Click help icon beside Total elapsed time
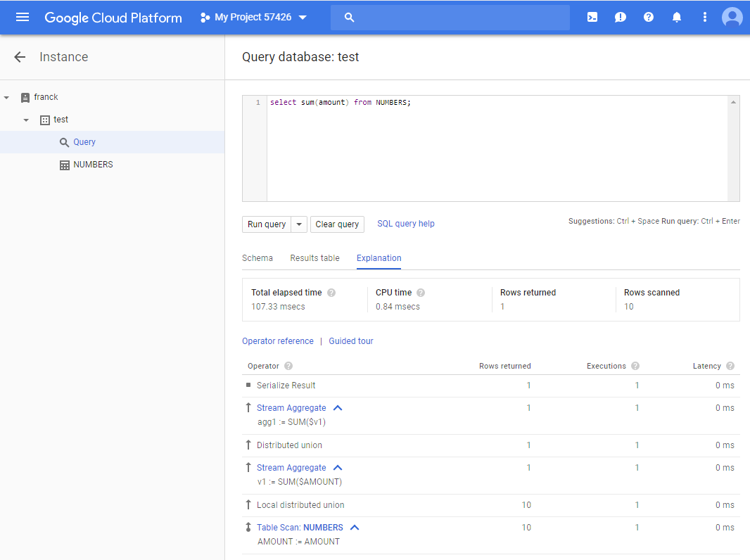This screenshot has height=560, width=750. click(x=331, y=293)
